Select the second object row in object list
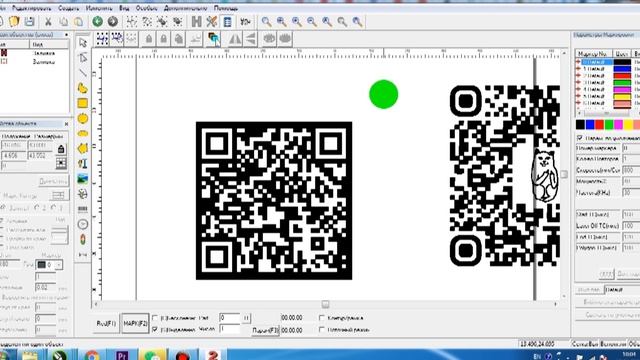This screenshot has height=360, width=640. click(x=34, y=62)
